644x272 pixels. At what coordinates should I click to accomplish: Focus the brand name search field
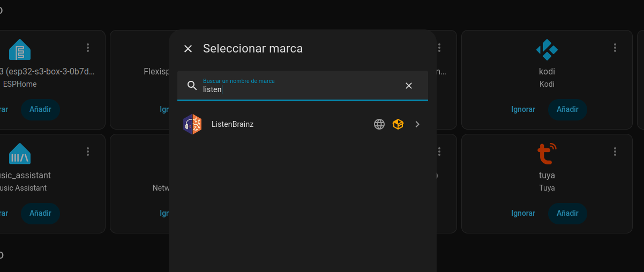[300, 89]
